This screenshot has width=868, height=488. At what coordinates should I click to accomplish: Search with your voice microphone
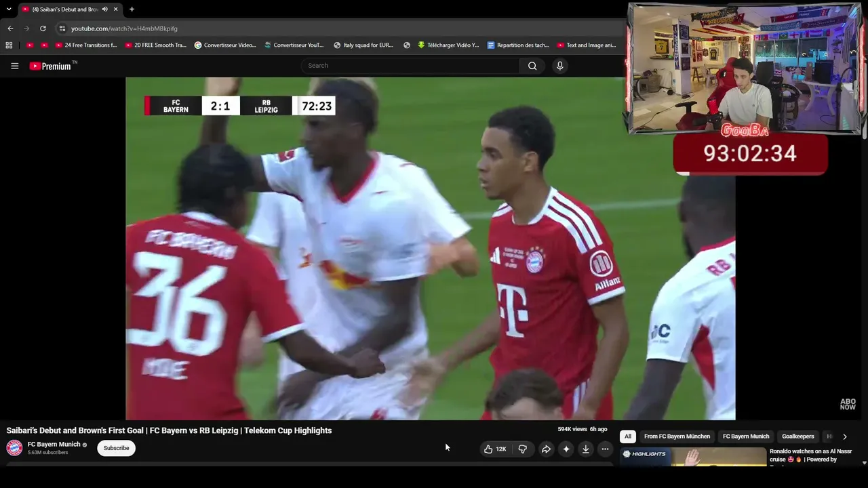559,66
